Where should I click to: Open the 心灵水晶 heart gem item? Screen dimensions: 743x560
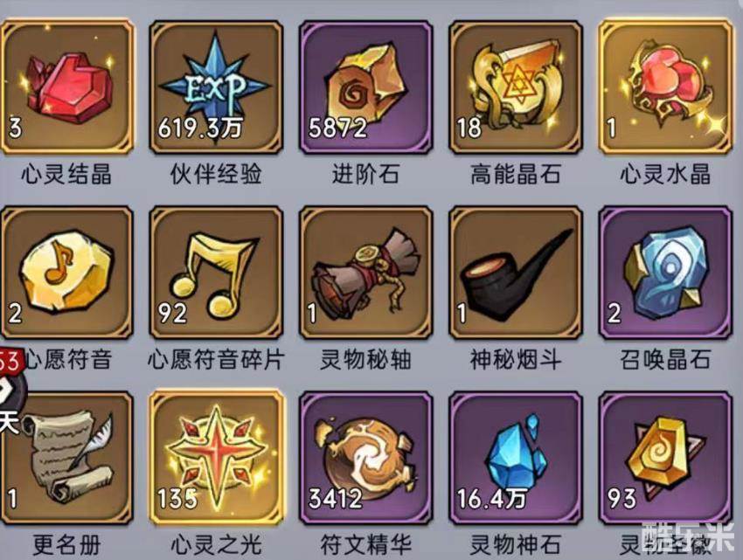tap(666, 87)
